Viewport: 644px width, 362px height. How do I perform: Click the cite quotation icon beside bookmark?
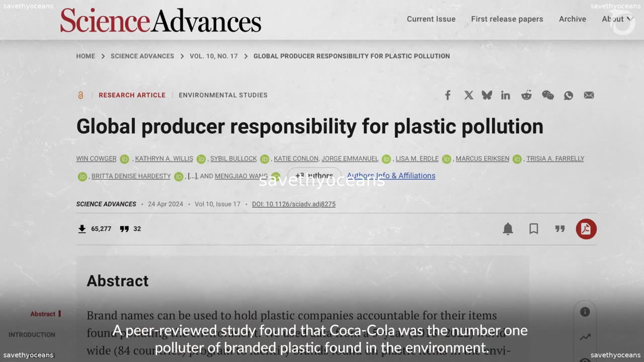560,229
